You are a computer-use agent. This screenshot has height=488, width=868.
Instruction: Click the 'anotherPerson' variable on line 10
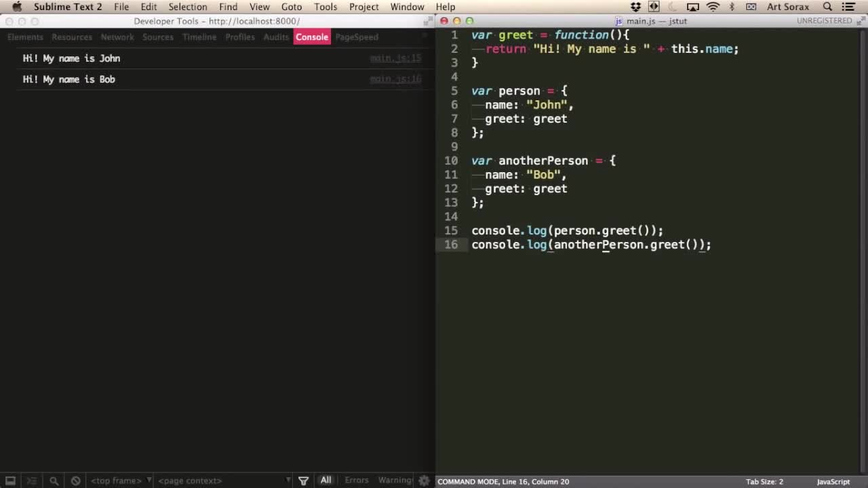543,161
